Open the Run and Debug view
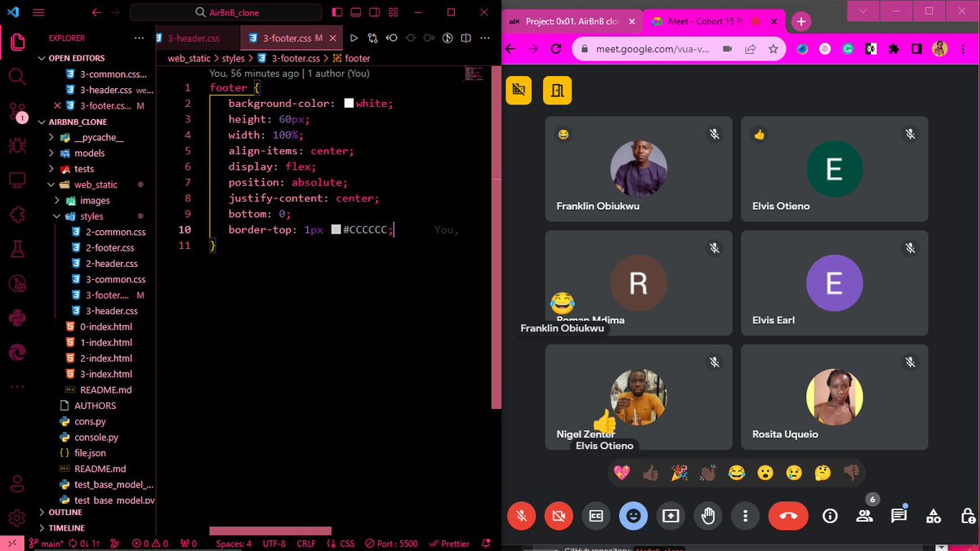The height and width of the screenshot is (551, 980). pyautogui.click(x=17, y=145)
